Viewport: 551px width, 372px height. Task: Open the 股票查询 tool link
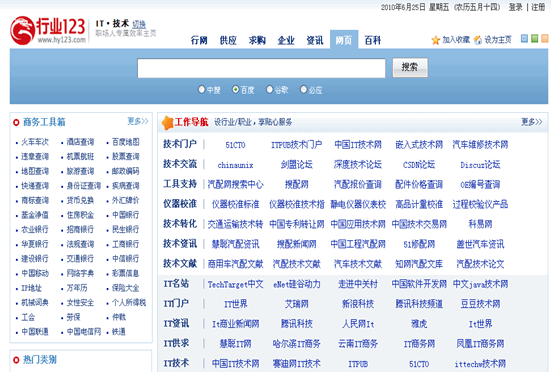pos(126,156)
